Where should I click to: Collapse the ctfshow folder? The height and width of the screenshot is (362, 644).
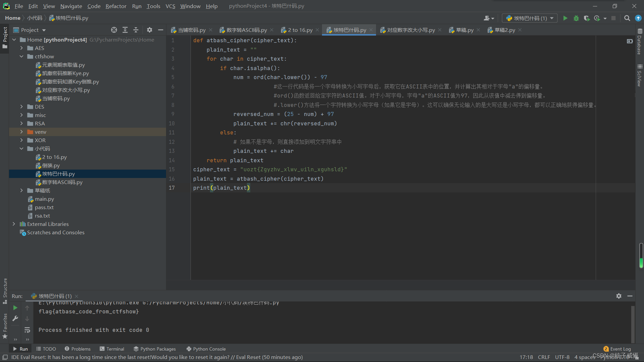pyautogui.click(x=21, y=56)
